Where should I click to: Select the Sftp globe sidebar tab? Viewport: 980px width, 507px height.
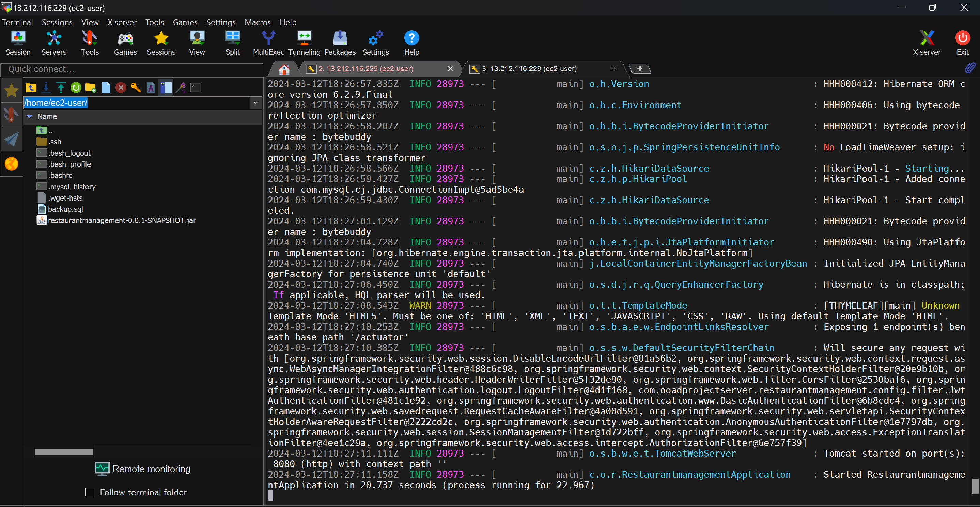coord(12,164)
